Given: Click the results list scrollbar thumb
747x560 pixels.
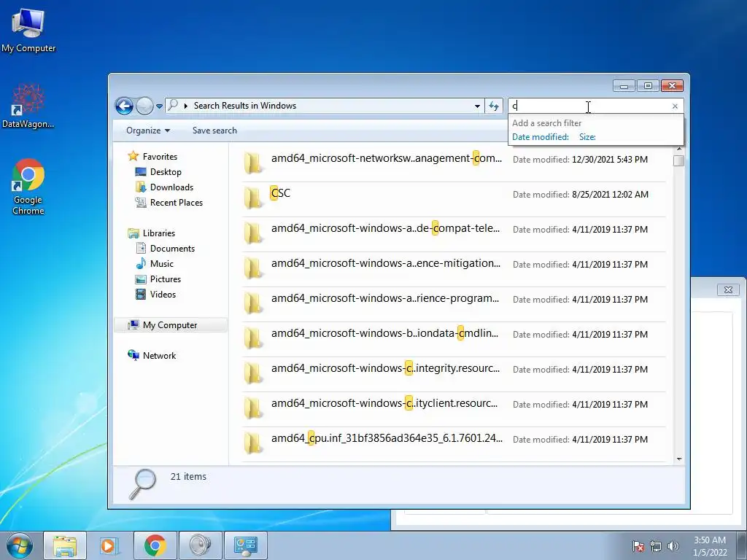Looking at the screenshot, I should click(x=679, y=161).
